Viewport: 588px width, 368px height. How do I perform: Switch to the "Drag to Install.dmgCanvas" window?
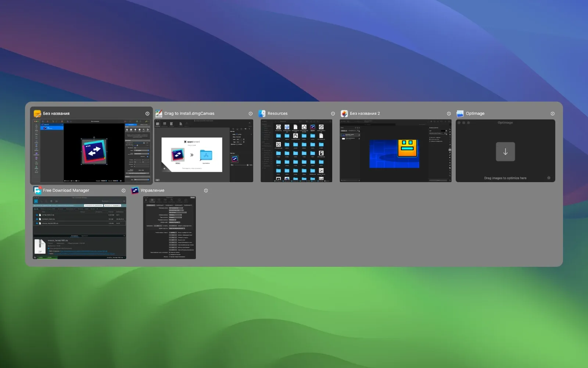click(204, 151)
